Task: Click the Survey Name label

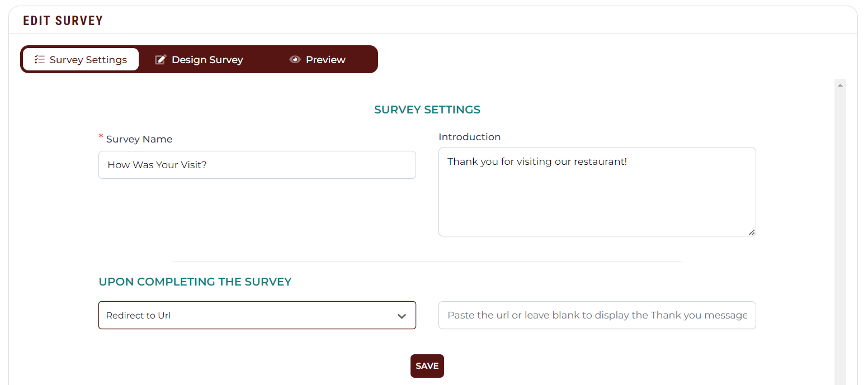Action: click(x=139, y=139)
